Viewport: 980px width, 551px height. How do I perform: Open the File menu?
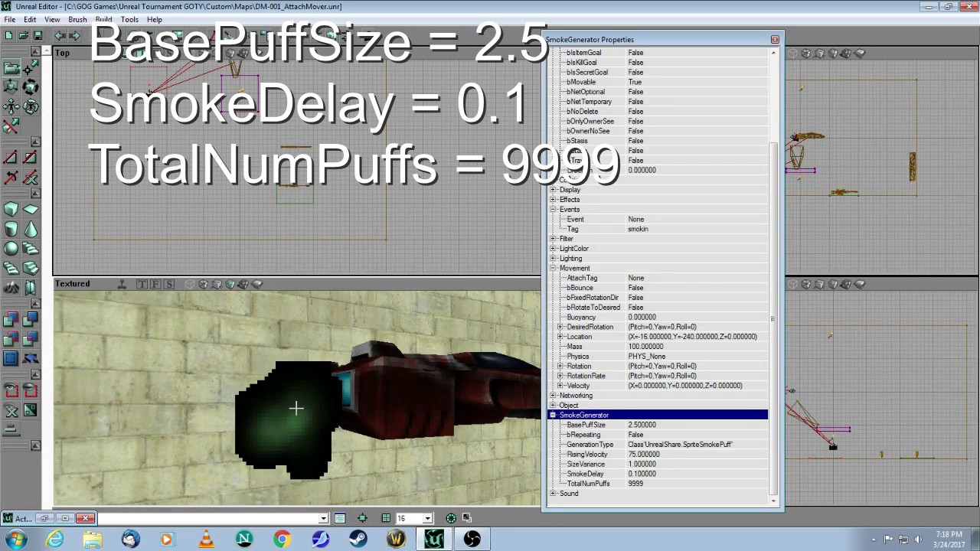click(x=10, y=19)
